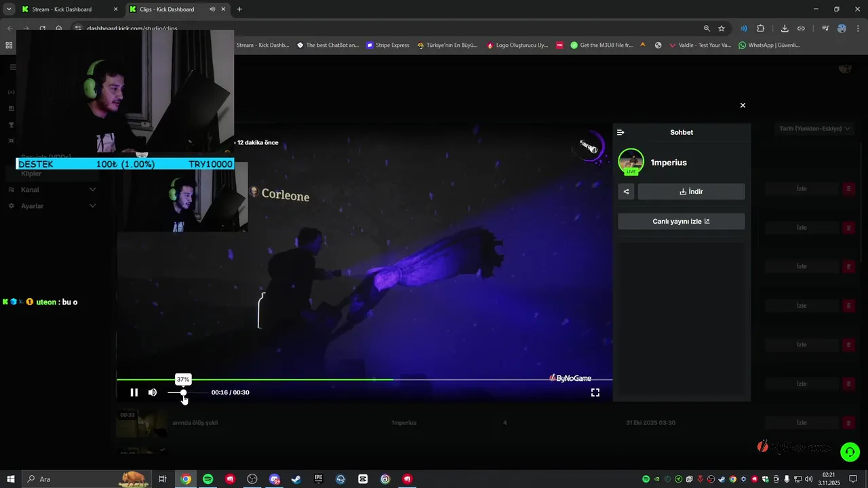
Task: Open Canlı yayını izle link
Action: [x=681, y=222]
